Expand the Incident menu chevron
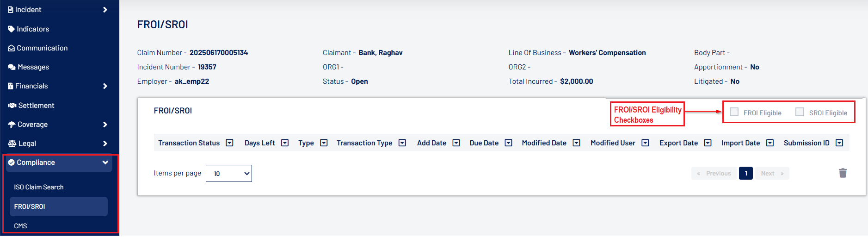 105,10
